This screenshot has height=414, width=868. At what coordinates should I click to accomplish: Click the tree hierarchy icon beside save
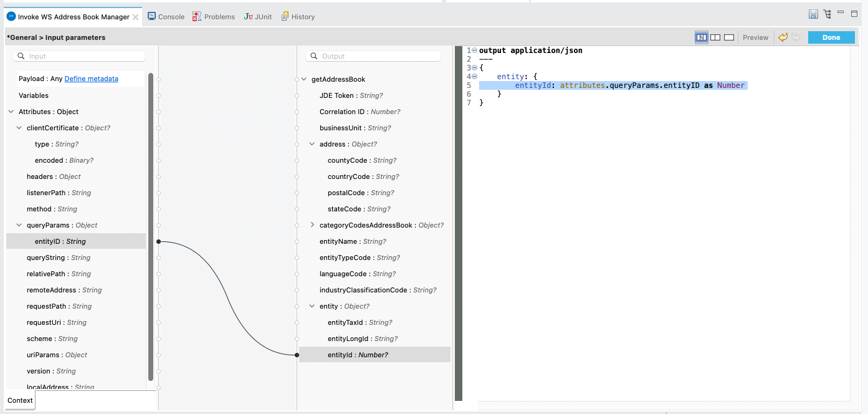[x=827, y=14]
